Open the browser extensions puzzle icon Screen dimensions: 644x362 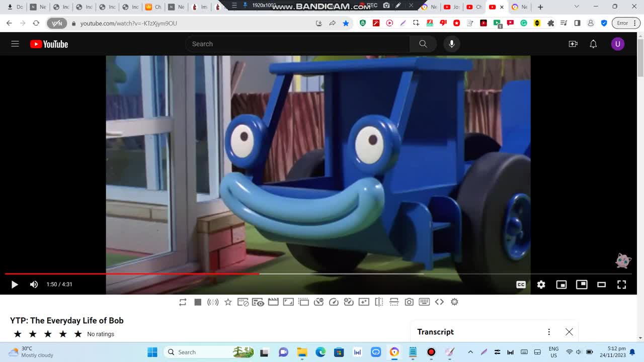coord(550,23)
